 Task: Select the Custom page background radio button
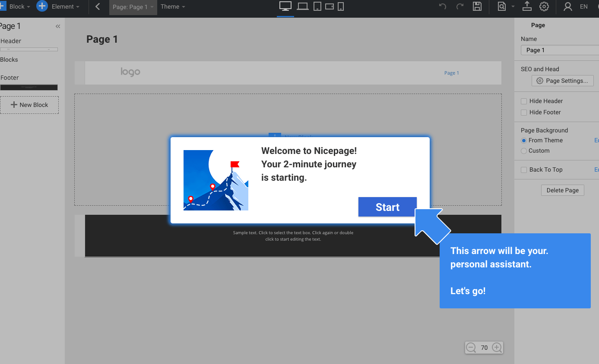click(524, 151)
